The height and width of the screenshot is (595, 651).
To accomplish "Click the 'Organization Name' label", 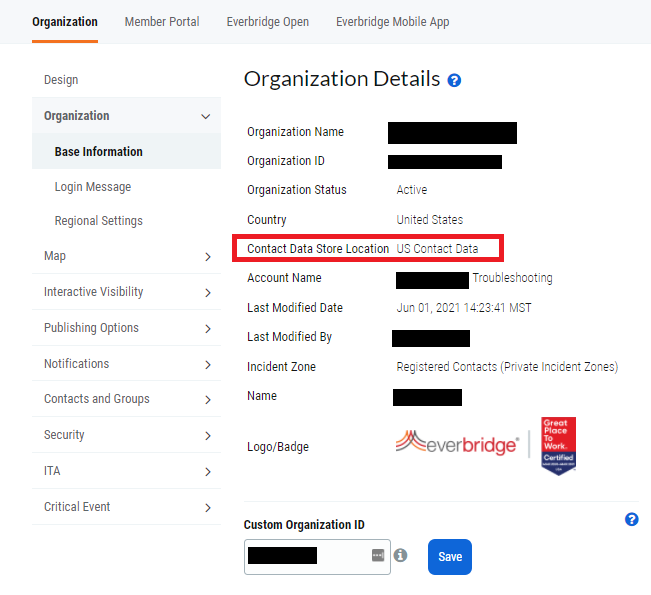I will pyautogui.click(x=295, y=132).
